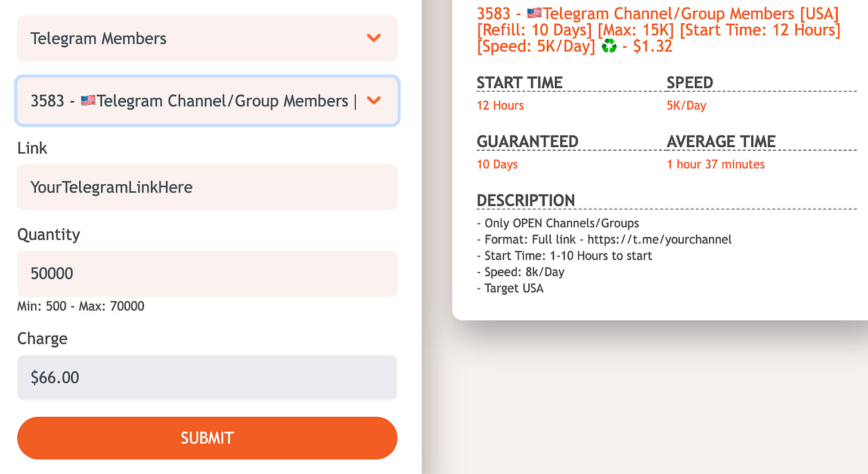Click the 'Target USA' description line
Screen dimensions: 868x474
pos(510,289)
